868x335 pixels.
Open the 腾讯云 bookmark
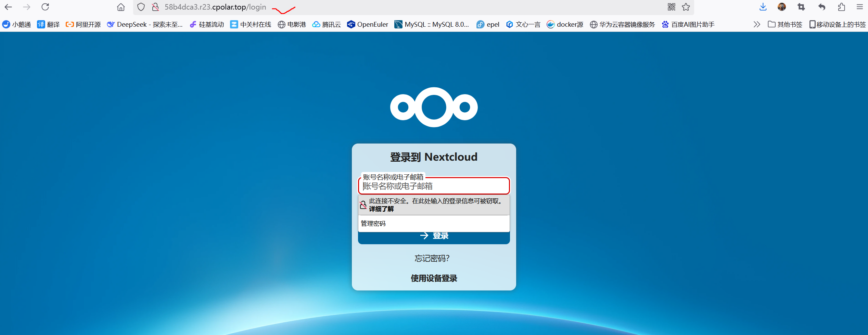click(x=327, y=24)
